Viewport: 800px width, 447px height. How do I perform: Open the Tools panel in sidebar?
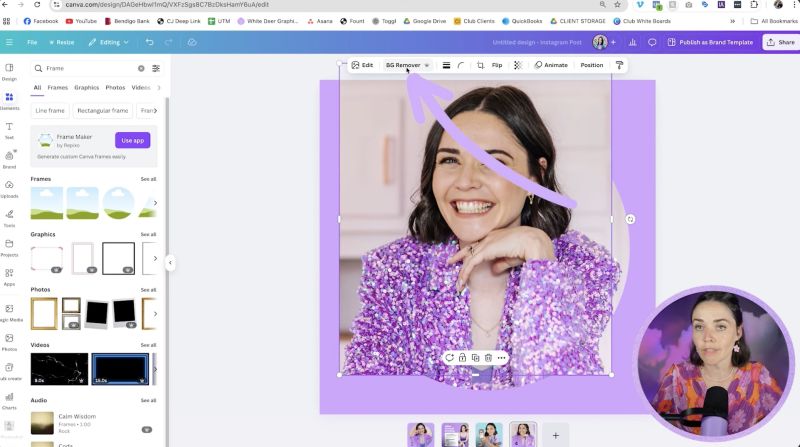9,218
